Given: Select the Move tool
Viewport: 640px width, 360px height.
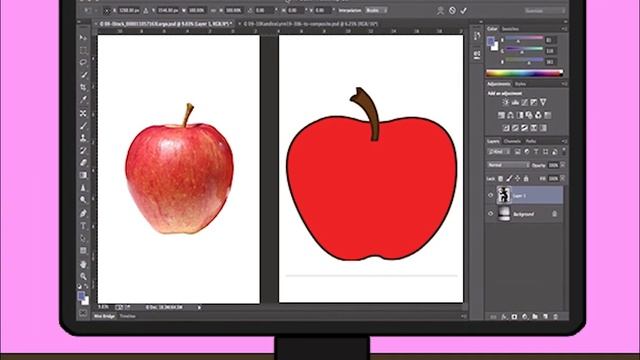Looking at the screenshot, I should [83, 38].
